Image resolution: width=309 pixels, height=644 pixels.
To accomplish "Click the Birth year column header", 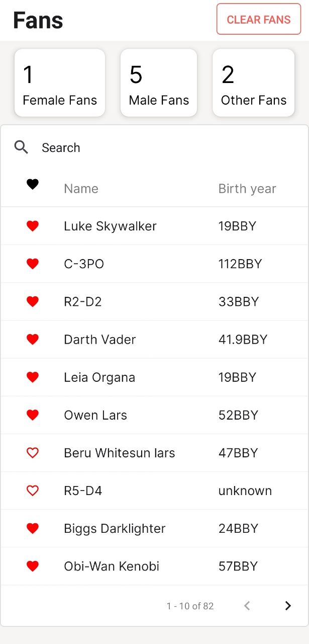I will [x=247, y=188].
